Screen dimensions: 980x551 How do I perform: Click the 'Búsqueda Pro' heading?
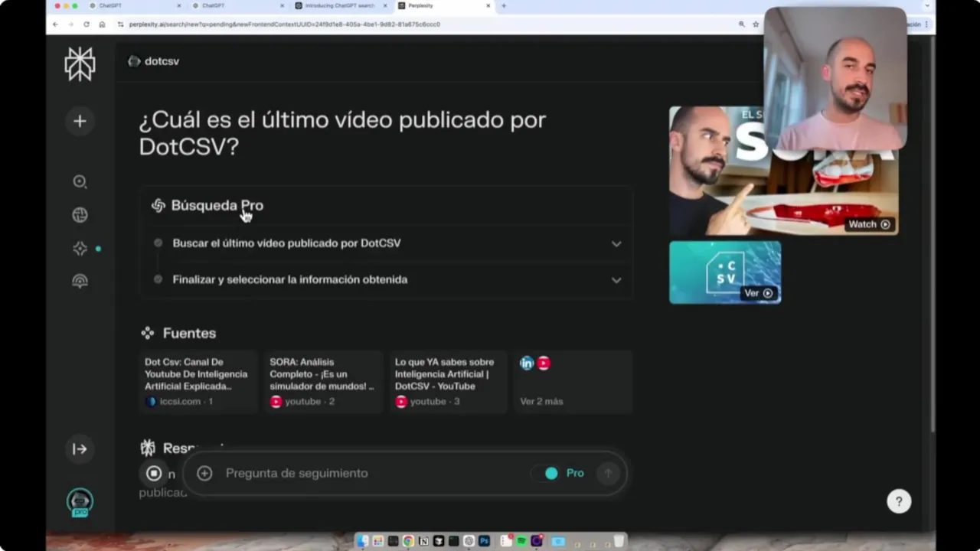point(217,205)
